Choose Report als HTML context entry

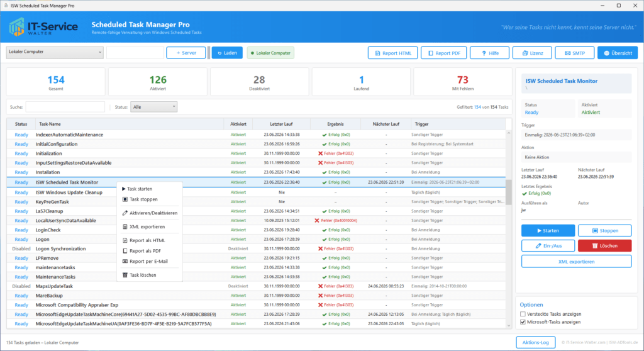coord(149,240)
